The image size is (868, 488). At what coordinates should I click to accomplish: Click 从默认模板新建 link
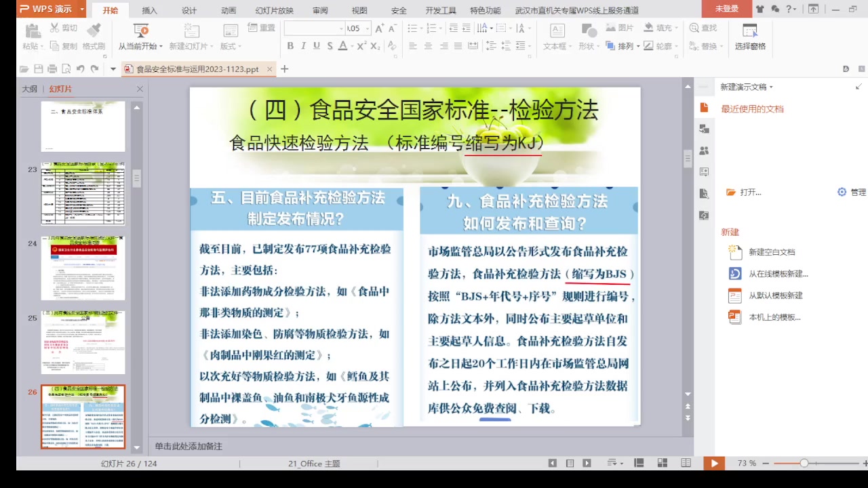776,296
